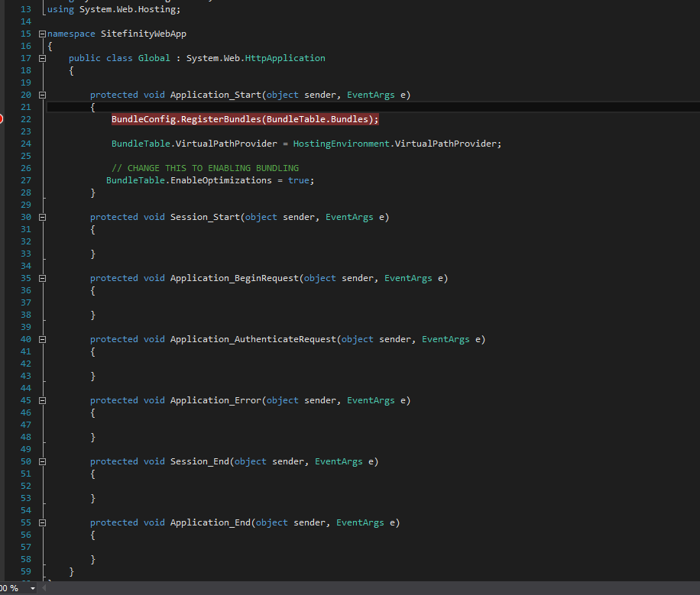Collapse the Session_End method body
The height and width of the screenshot is (595, 700).
coord(42,461)
